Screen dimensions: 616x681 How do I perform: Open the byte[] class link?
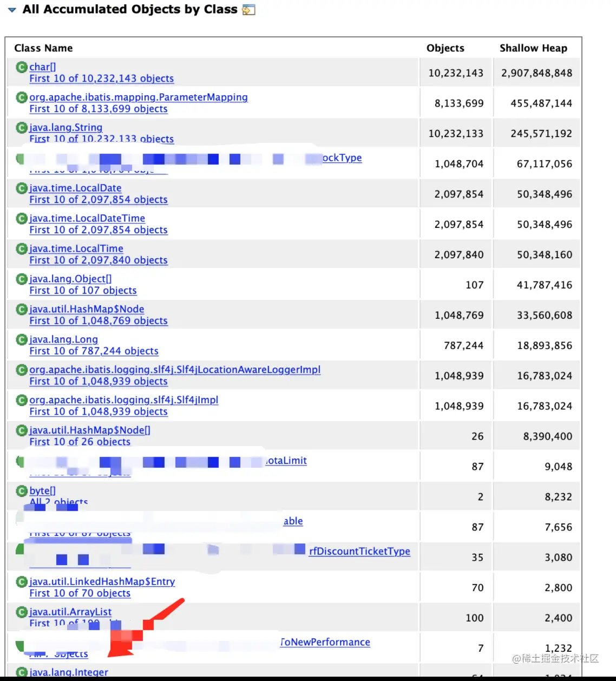pos(42,492)
